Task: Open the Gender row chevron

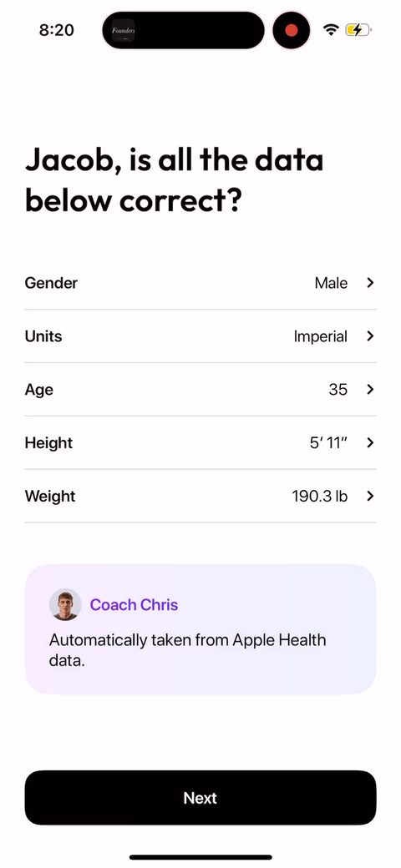Action: point(371,283)
